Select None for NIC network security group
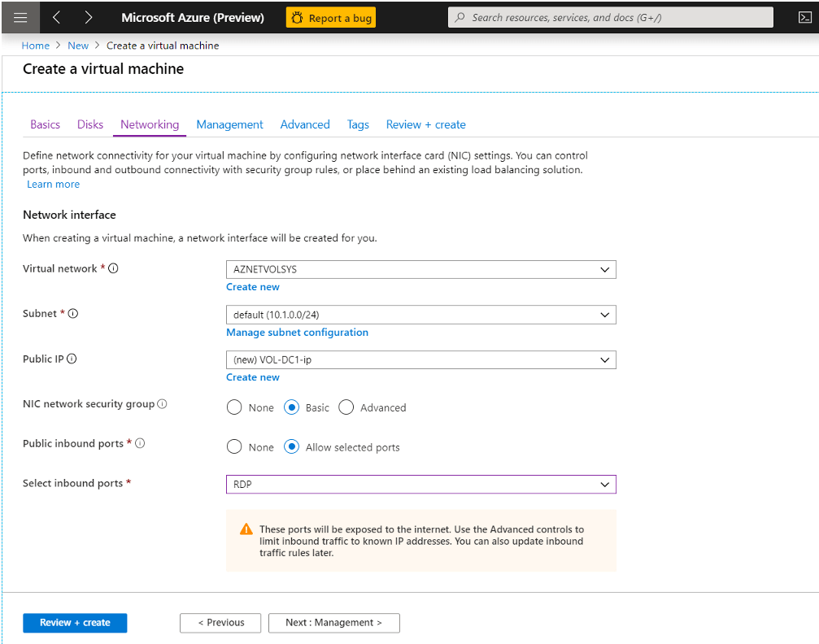Image resolution: width=819 pixels, height=644 pixels. tap(234, 407)
